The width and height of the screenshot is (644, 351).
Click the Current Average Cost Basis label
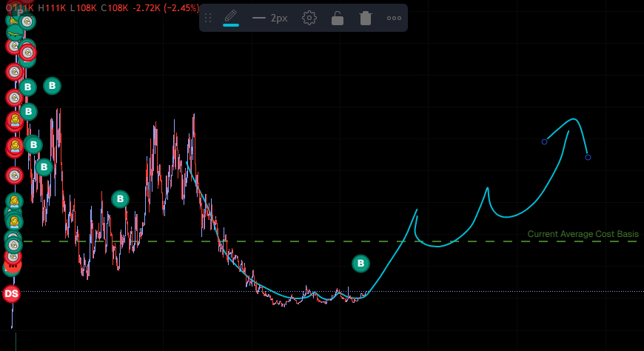point(583,234)
